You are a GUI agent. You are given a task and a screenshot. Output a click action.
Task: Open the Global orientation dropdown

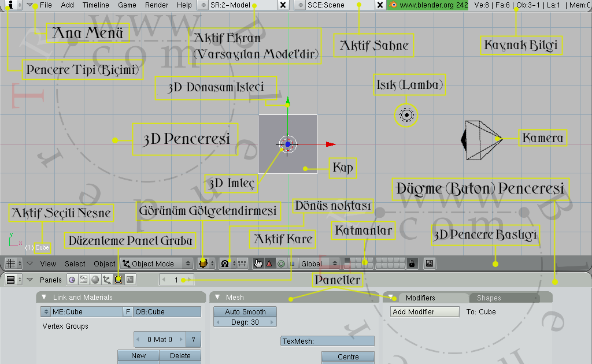click(x=319, y=263)
